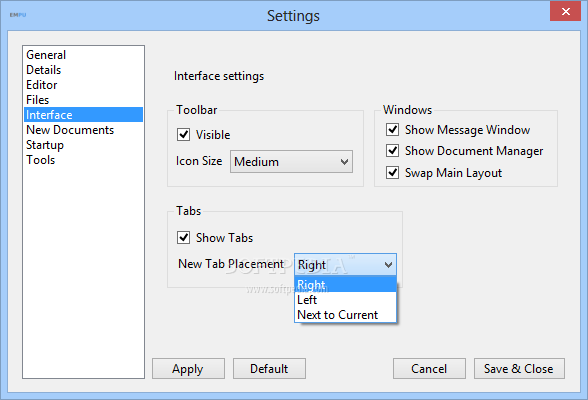
Task: Uncheck the Toolbar Visible checkbox
Action: (x=183, y=135)
